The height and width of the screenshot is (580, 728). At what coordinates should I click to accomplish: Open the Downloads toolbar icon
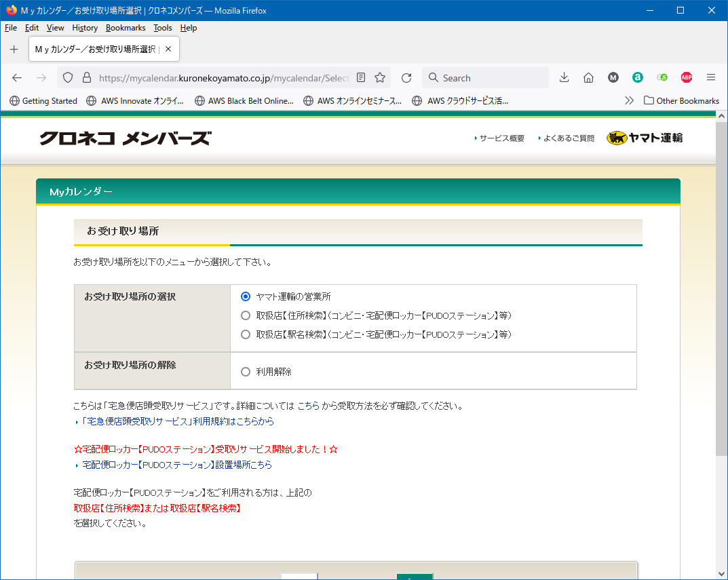coord(564,78)
